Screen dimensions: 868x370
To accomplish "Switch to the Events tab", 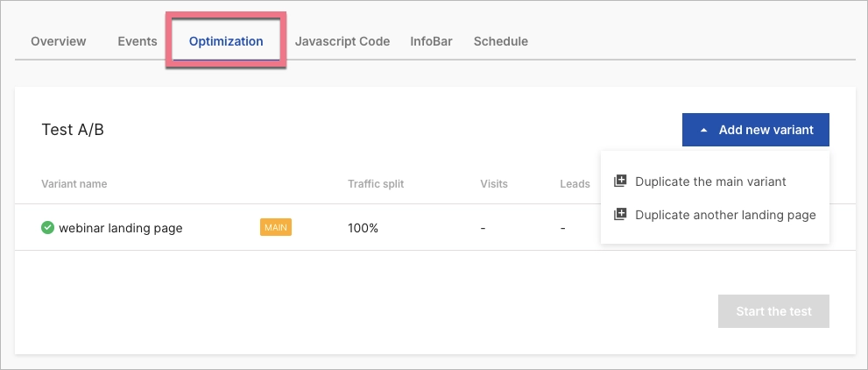I will point(138,41).
